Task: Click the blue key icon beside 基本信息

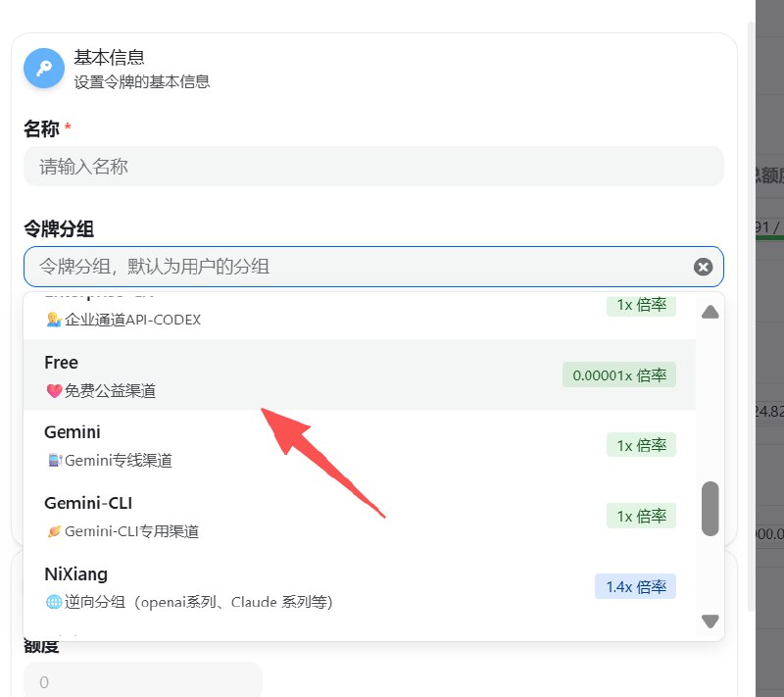Action: (44, 69)
